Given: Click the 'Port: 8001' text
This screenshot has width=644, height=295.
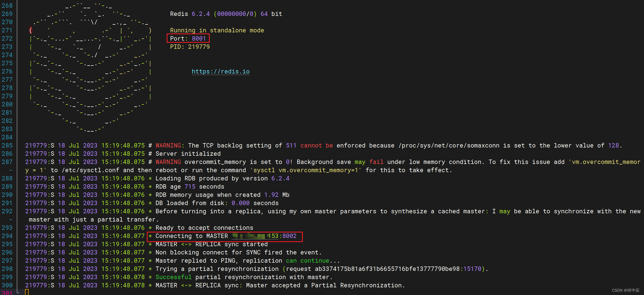Looking at the screenshot, I should click(x=188, y=39).
